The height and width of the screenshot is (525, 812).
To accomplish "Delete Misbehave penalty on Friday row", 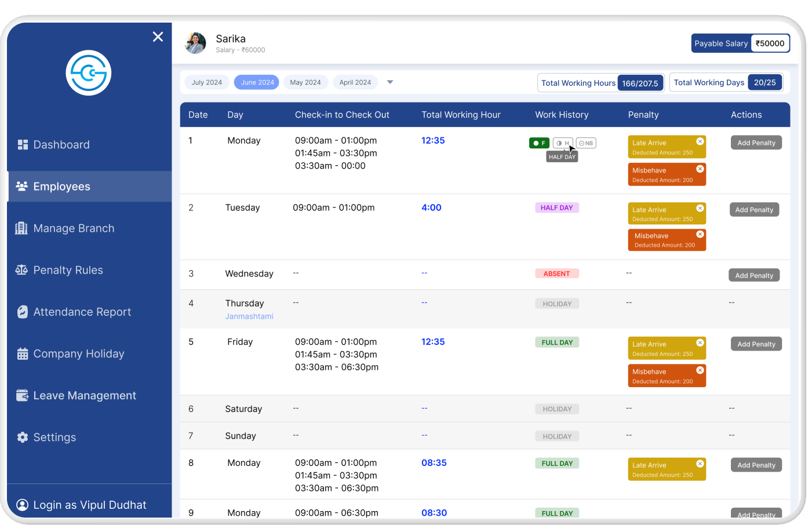I will point(700,370).
